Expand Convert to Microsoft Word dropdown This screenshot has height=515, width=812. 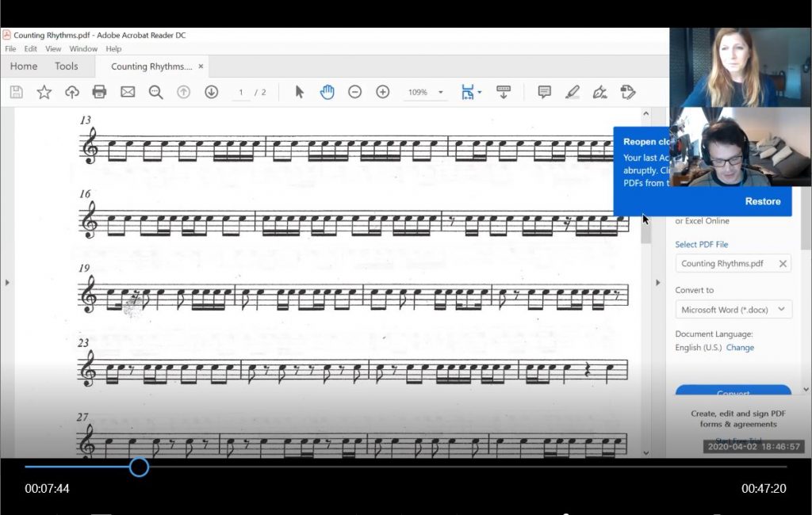click(733, 310)
